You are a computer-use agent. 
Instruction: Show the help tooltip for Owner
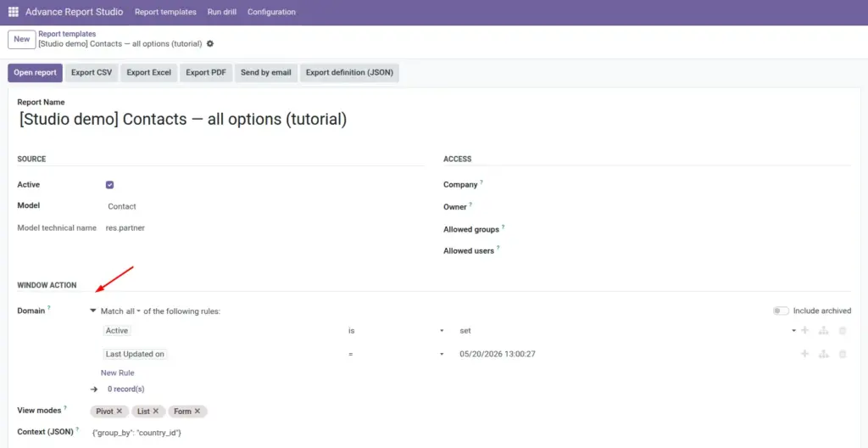(x=471, y=204)
